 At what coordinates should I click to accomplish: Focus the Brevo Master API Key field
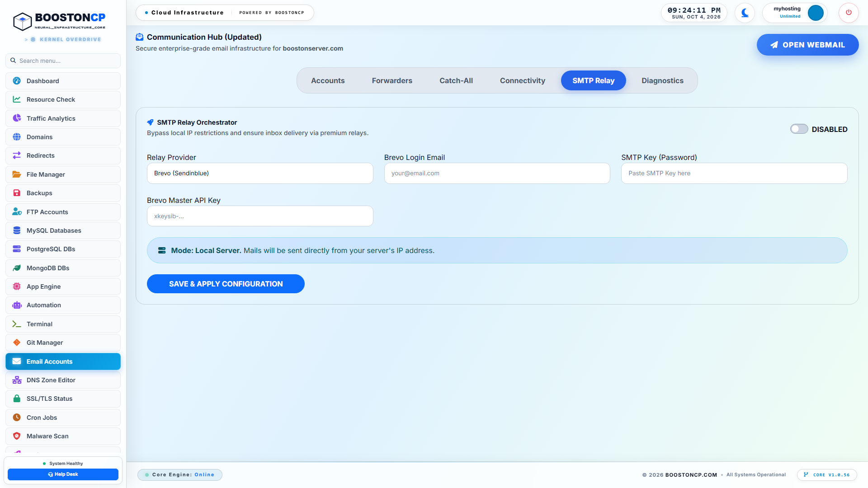tap(260, 216)
